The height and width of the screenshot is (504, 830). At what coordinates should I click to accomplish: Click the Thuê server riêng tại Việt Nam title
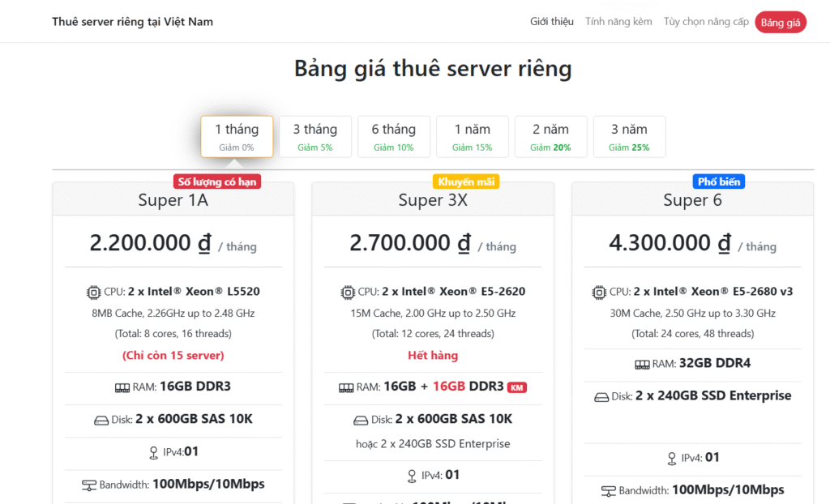[132, 22]
